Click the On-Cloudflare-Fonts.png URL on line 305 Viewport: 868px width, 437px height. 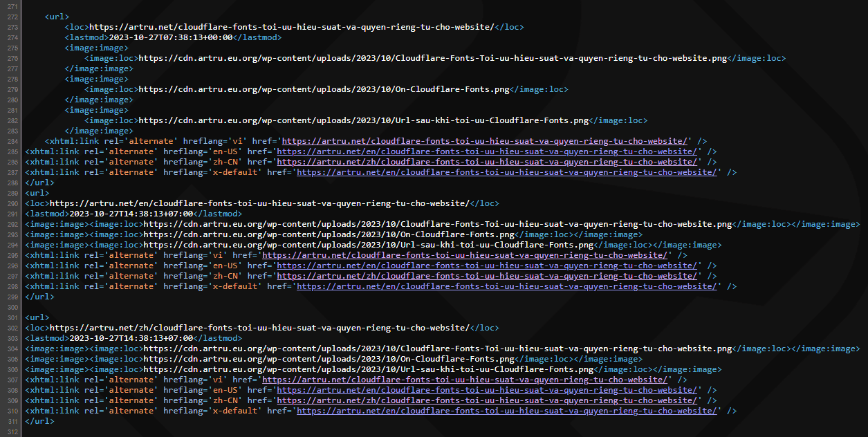click(x=329, y=359)
